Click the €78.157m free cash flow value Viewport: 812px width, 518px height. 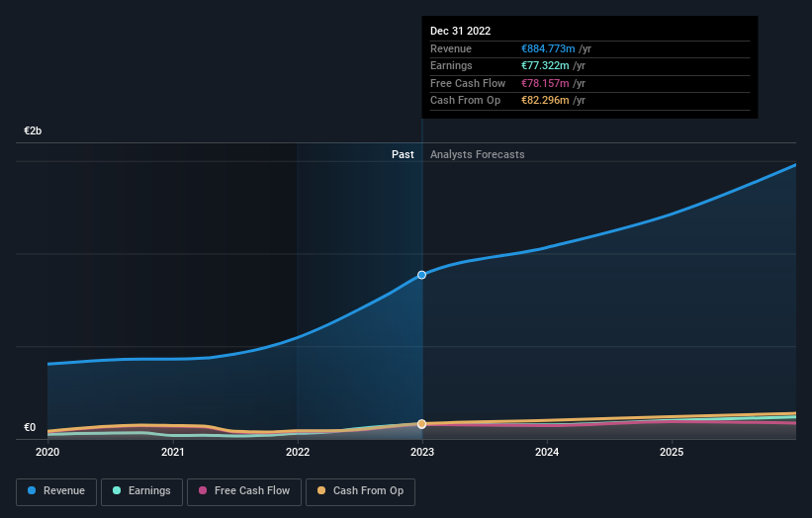click(x=545, y=83)
